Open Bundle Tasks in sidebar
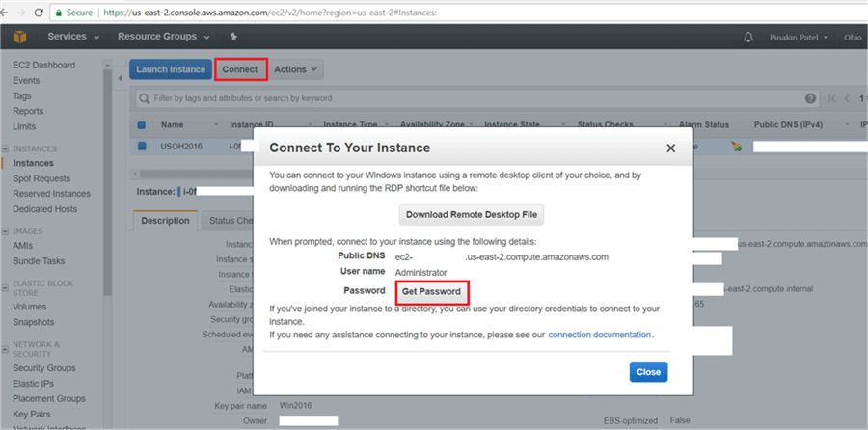The width and height of the screenshot is (868, 430). pyautogui.click(x=39, y=260)
